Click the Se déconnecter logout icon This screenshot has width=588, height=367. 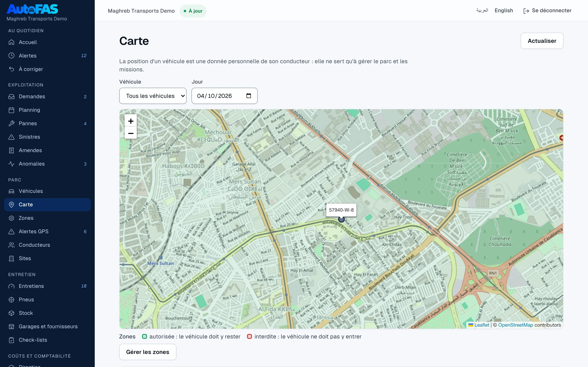(526, 11)
